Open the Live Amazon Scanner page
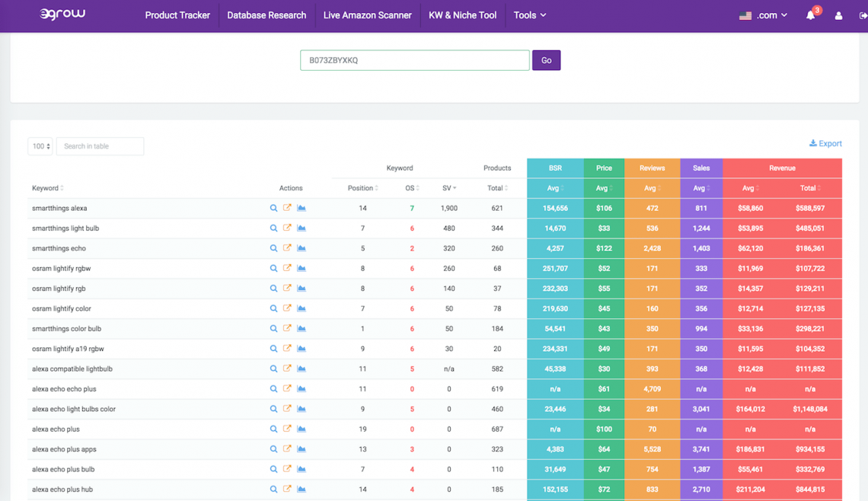 (367, 14)
